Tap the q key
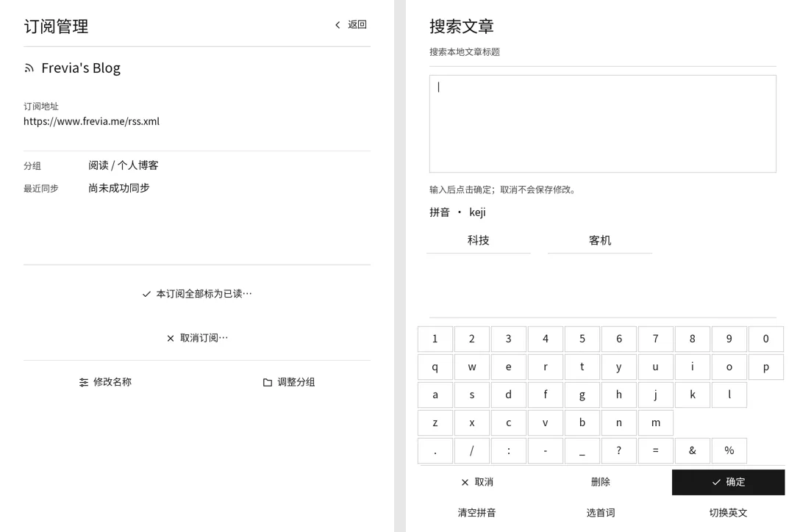This screenshot has height=532, width=800. coord(435,367)
